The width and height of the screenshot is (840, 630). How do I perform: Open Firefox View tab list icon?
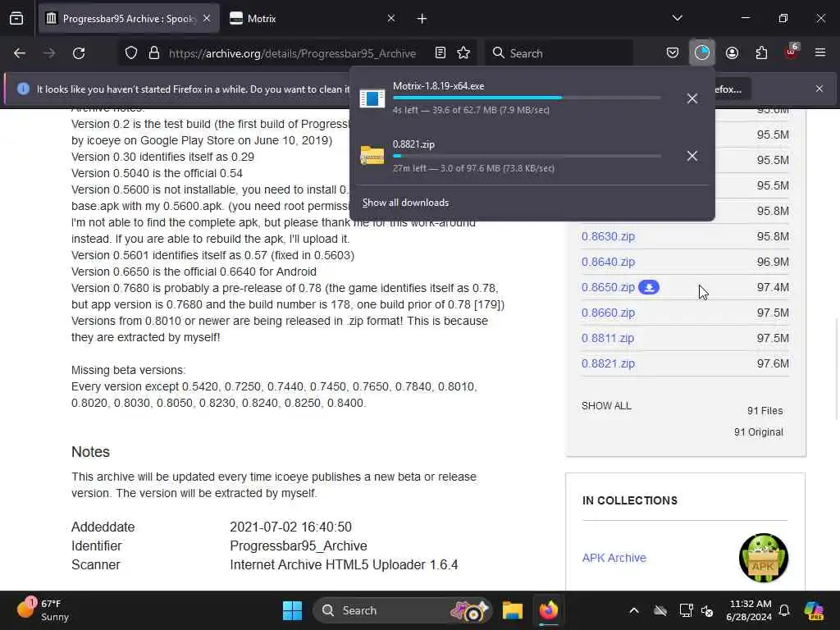16,19
